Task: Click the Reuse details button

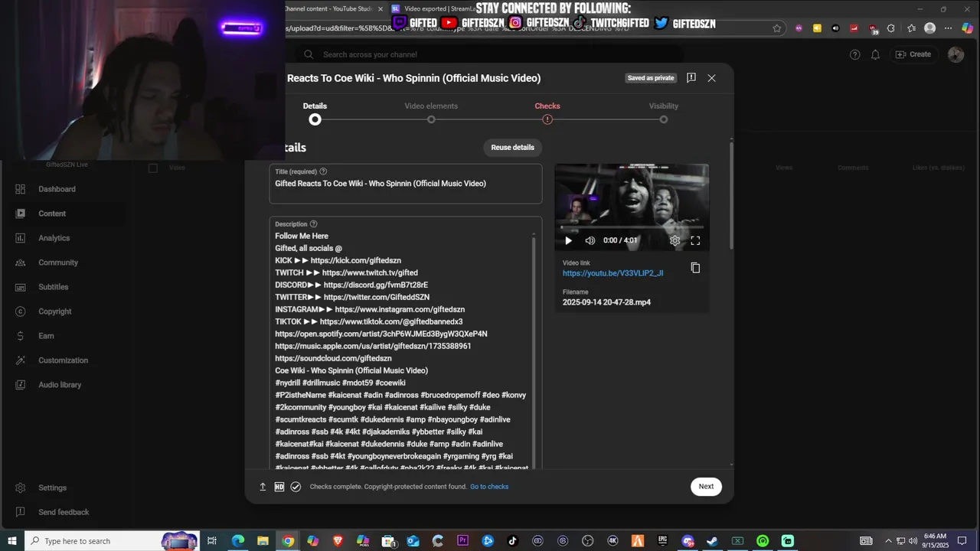Action: click(x=512, y=148)
